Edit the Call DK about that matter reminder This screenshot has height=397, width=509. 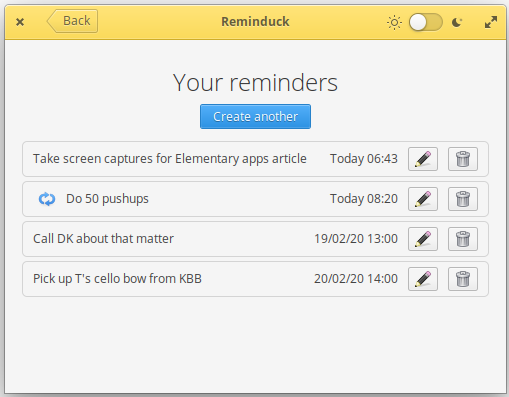click(x=423, y=239)
